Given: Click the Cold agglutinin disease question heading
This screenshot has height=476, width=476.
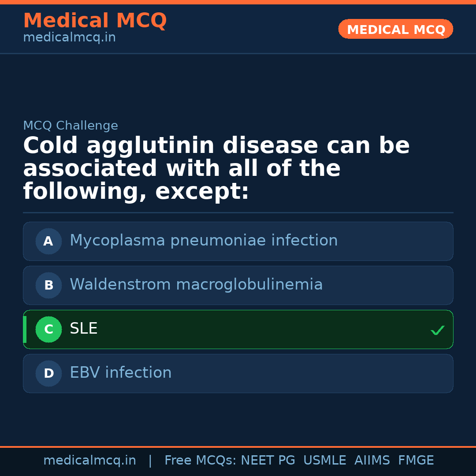Looking at the screenshot, I should (216, 169).
